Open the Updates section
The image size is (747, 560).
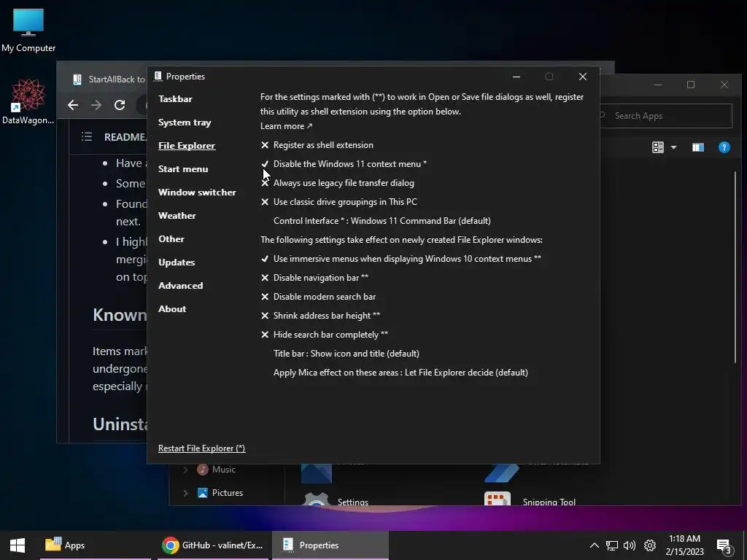tap(177, 262)
